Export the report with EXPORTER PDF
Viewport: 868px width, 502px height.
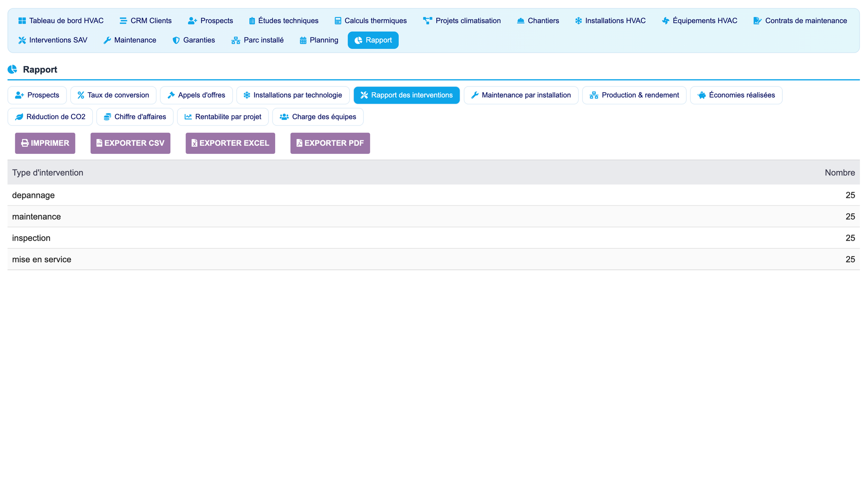[330, 144]
